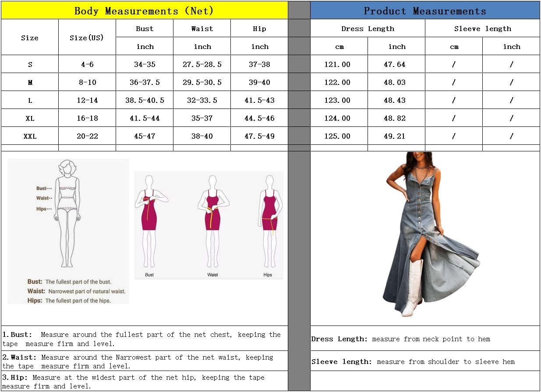The height and width of the screenshot is (392, 541).
Task: Select the bust value "36-37.5"
Action: [145, 82]
